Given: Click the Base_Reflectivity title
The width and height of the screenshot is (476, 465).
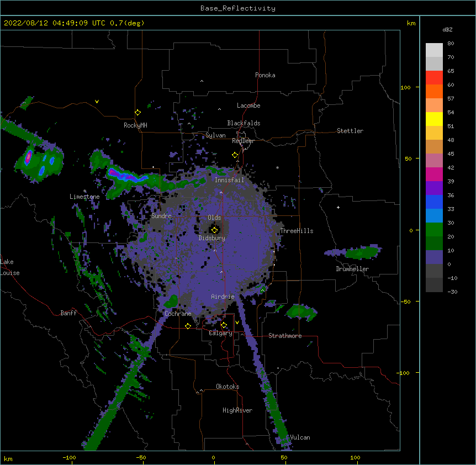Looking at the screenshot, I should 238,8.
